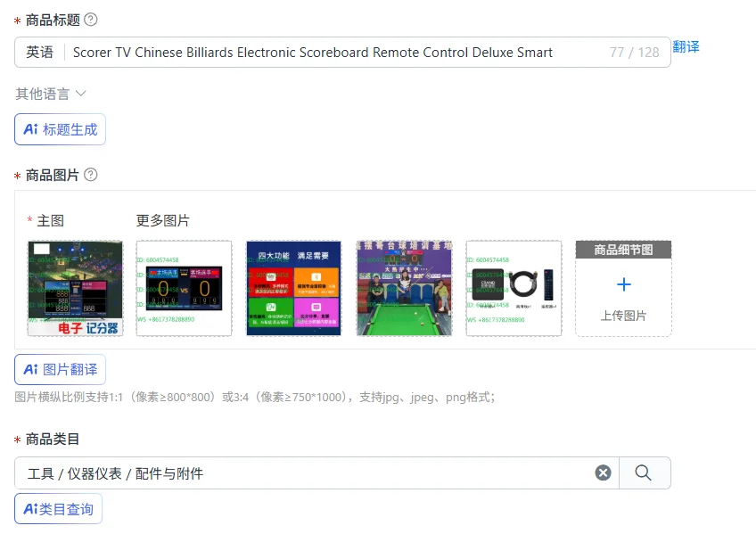Expand the 其他语言 dropdown

pos(51,94)
